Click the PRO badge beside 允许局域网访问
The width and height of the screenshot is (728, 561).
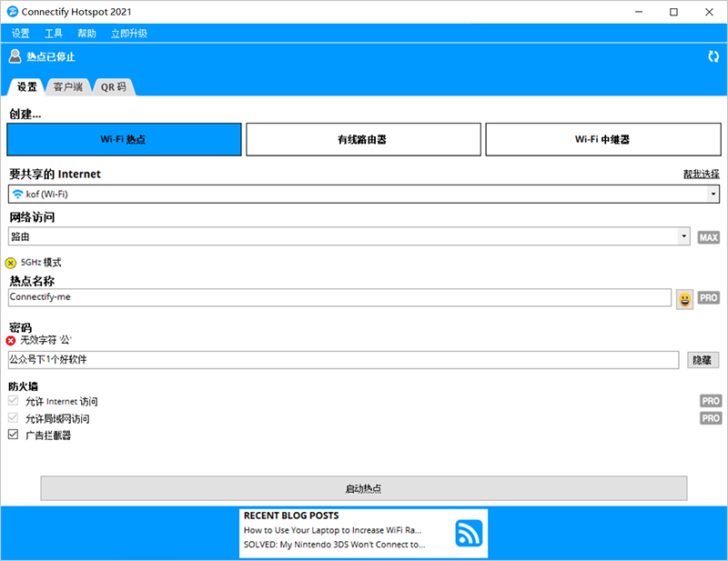pyautogui.click(x=709, y=418)
